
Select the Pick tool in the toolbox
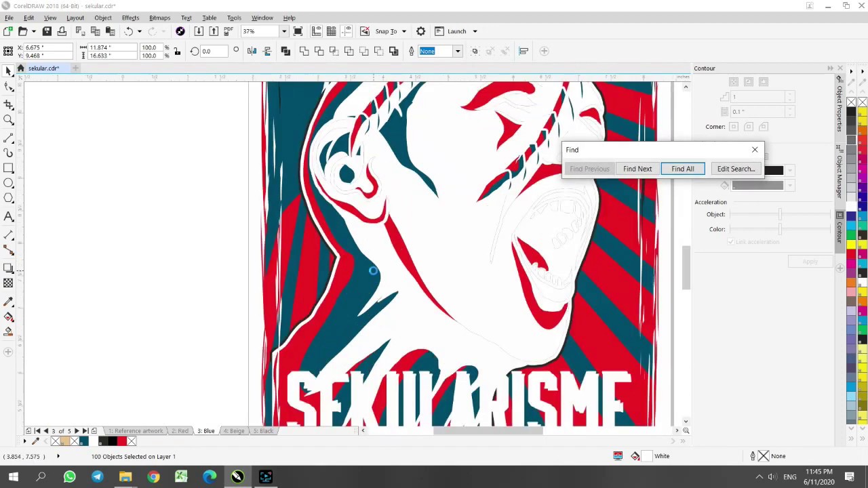pos(8,70)
